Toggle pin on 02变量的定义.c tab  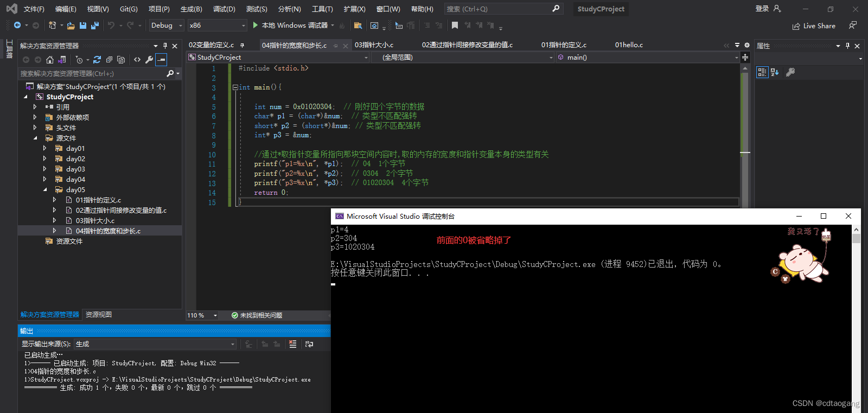click(x=242, y=45)
